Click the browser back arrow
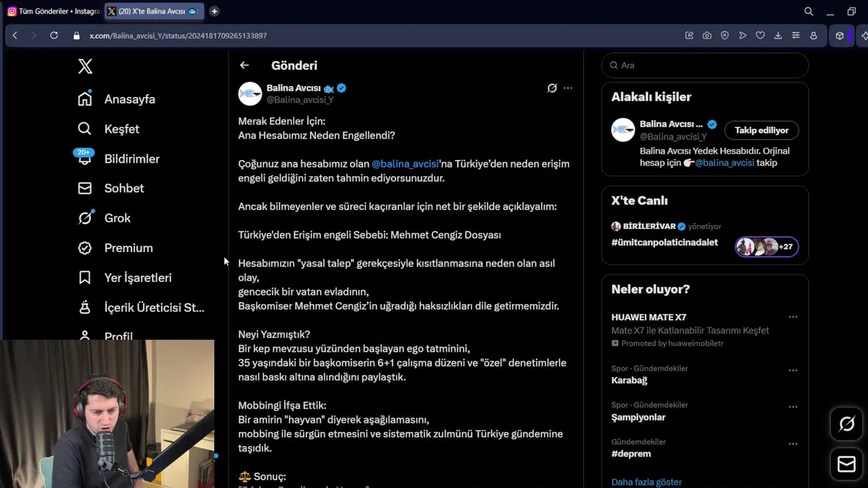The height and width of the screenshot is (488, 868). [15, 35]
